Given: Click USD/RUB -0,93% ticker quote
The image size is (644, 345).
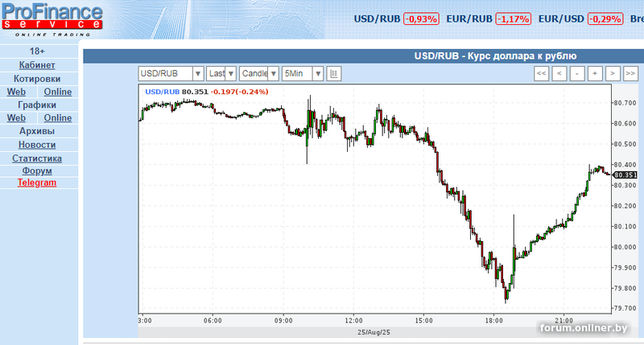Looking at the screenshot, I should (x=396, y=18).
